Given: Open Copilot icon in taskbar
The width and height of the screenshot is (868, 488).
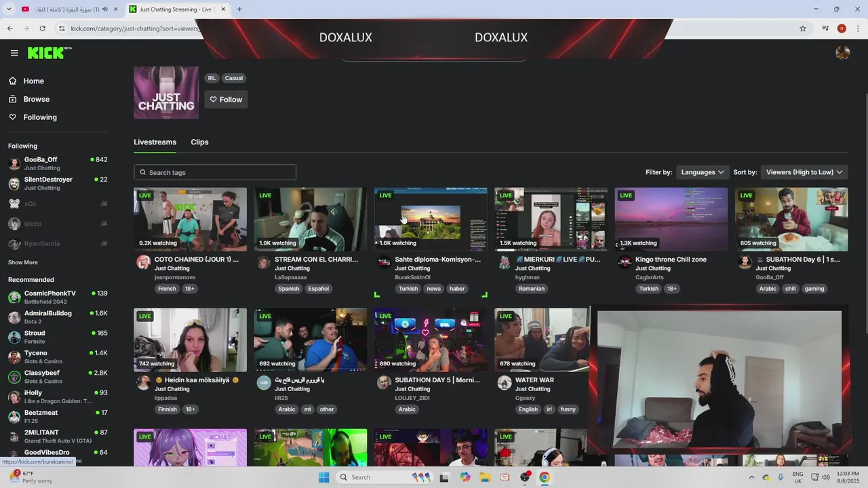Looking at the screenshot, I should (x=465, y=477).
